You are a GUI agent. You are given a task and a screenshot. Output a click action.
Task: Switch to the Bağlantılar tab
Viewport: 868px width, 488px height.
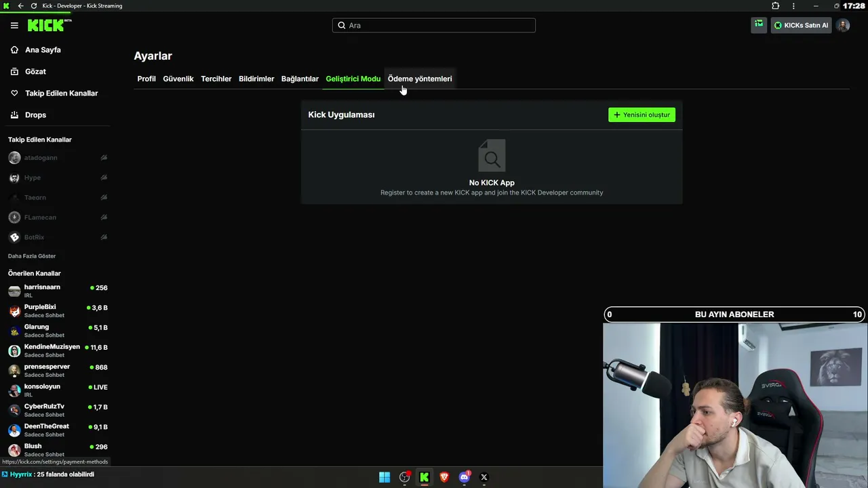(300, 79)
